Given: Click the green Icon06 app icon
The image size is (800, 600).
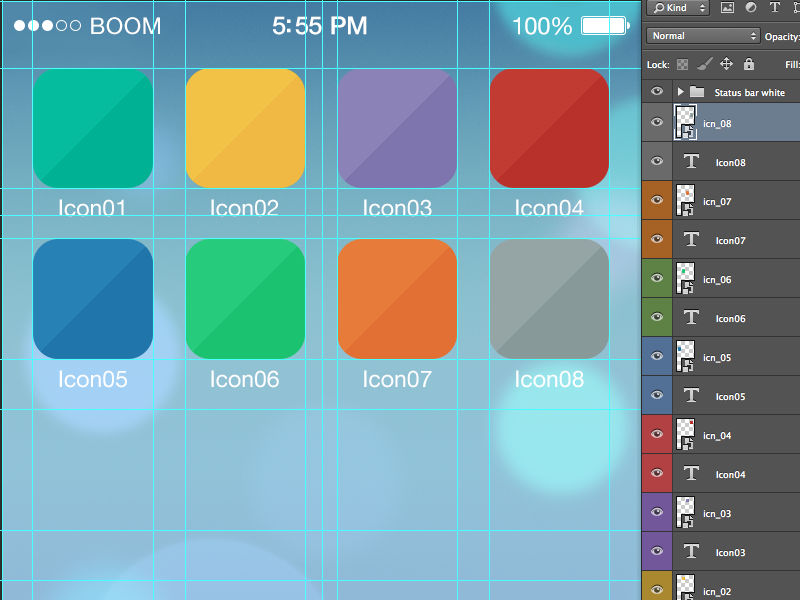Looking at the screenshot, I should point(245,299).
